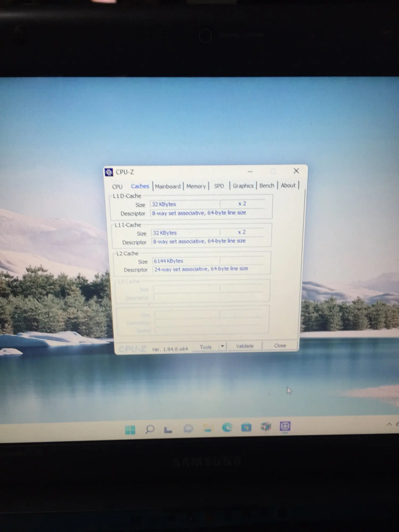Viewport: 399px width, 532px height.
Task: Click L1 D-Cache 'x 2' count field
Action: point(242,203)
